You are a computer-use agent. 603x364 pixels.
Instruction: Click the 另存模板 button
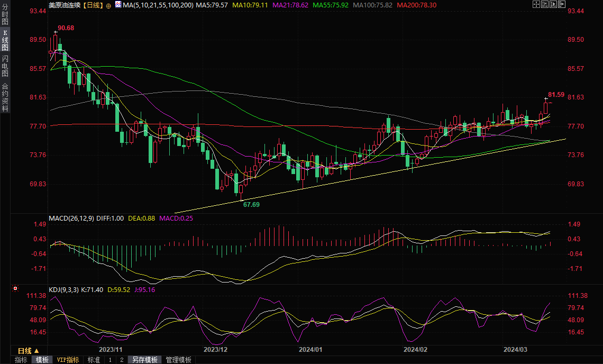[144, 360]
